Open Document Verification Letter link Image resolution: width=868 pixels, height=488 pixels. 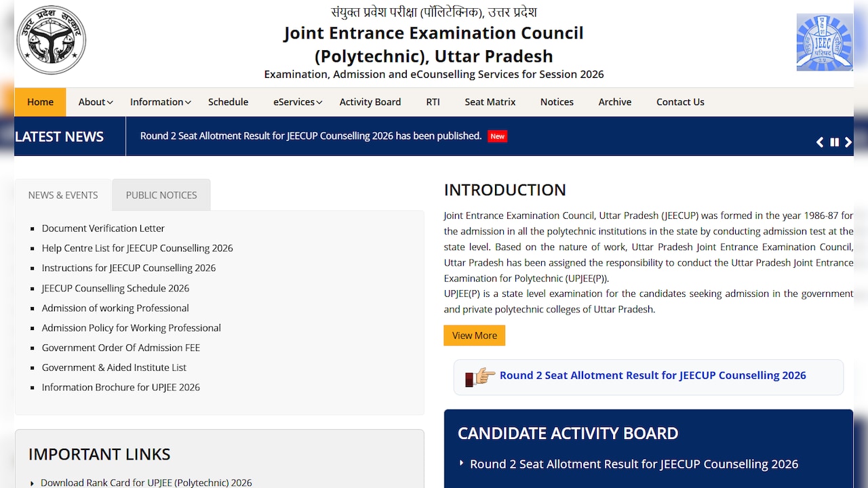click(103, 228)
